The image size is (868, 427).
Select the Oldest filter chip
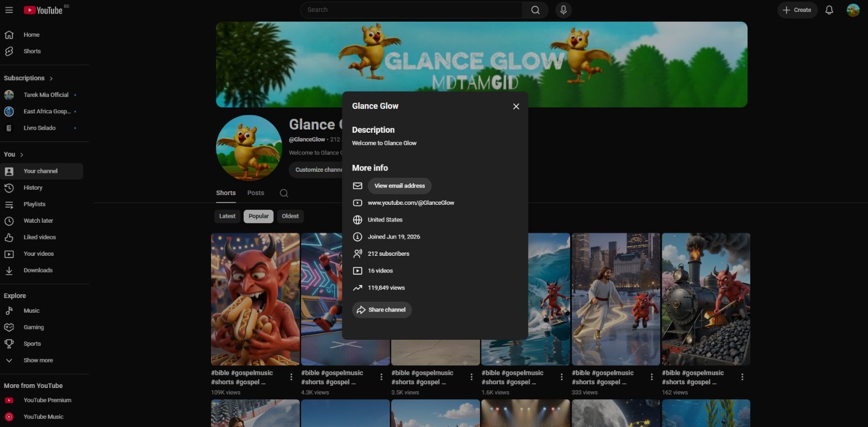[290, 216]
